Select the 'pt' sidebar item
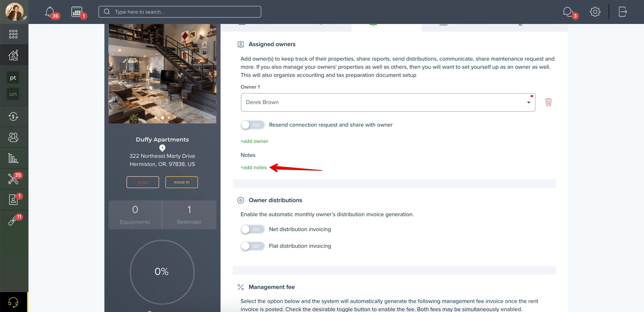The width and height of the screenshot is (644, 312). (x=13, y=78)
